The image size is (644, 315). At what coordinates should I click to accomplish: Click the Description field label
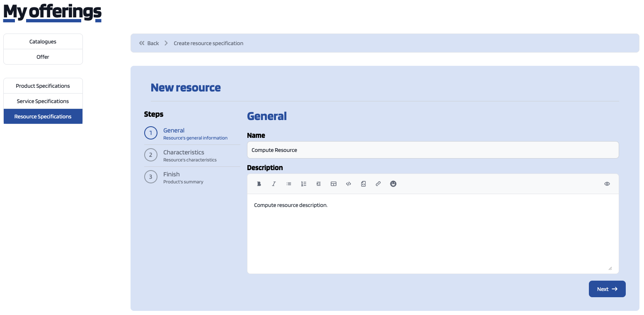point(265,168)
